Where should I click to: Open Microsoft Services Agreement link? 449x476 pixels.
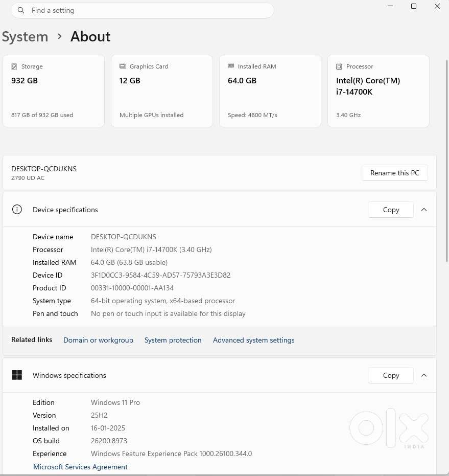tap(80, 467)
